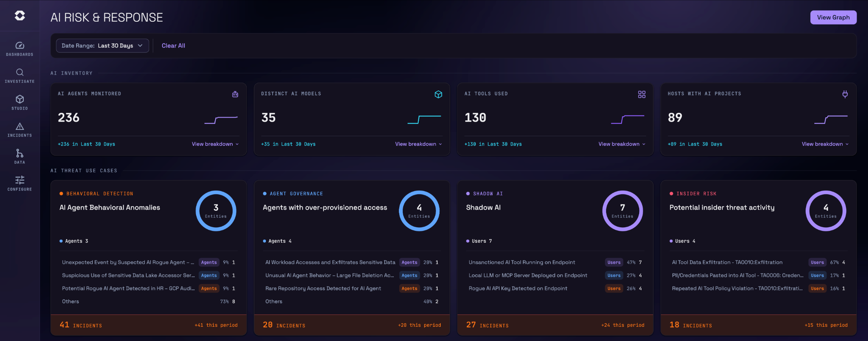Click Agents 4 legend in Agent Governance
868x341 pixels.
[x=277, y=241]
